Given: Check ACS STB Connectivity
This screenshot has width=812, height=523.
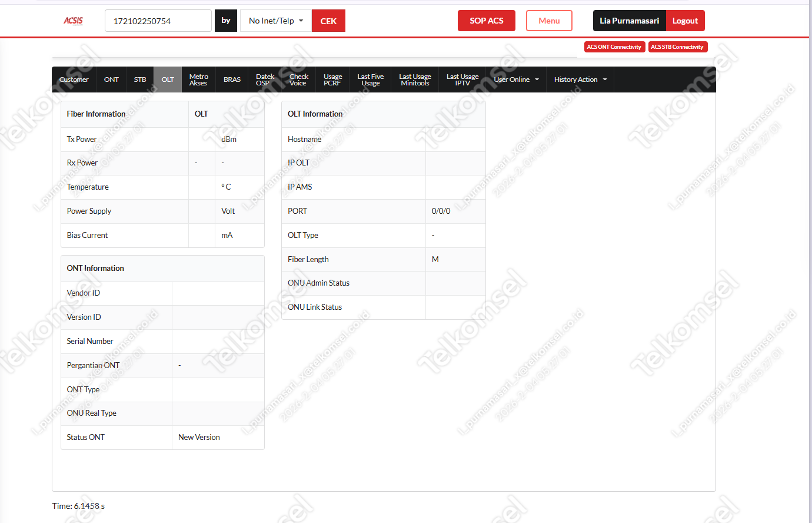Looking at the screenshot, I should point(677,47).
